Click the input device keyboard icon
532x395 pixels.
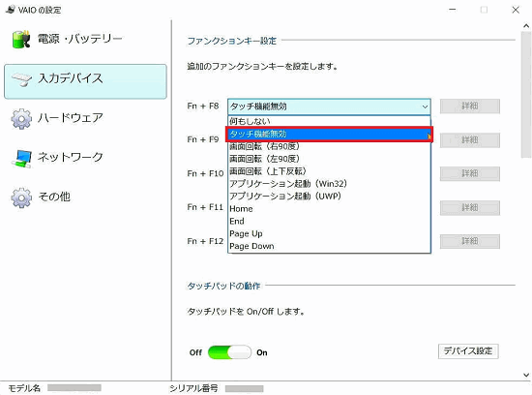(21, 79)
